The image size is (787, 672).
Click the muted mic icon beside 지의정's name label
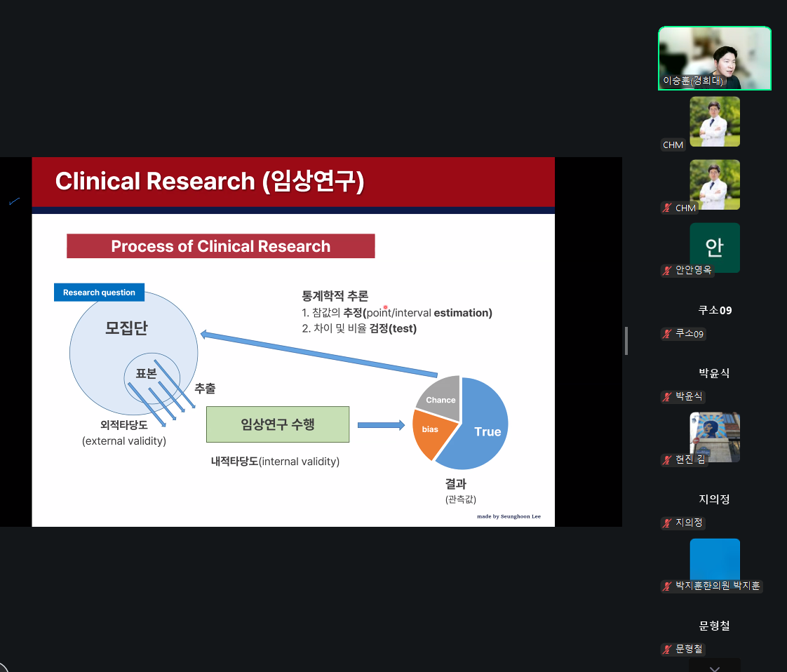pos(668,523)
